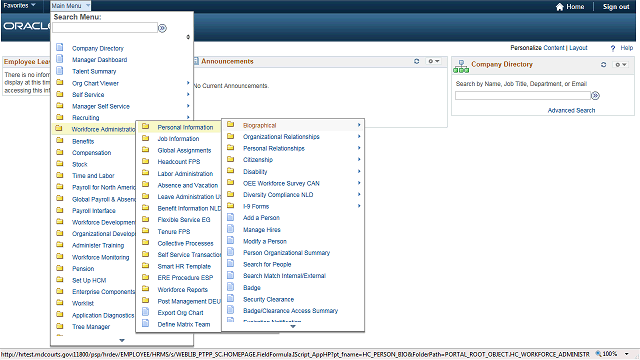Click the Search Menu go arrow icon

(162, 28)
